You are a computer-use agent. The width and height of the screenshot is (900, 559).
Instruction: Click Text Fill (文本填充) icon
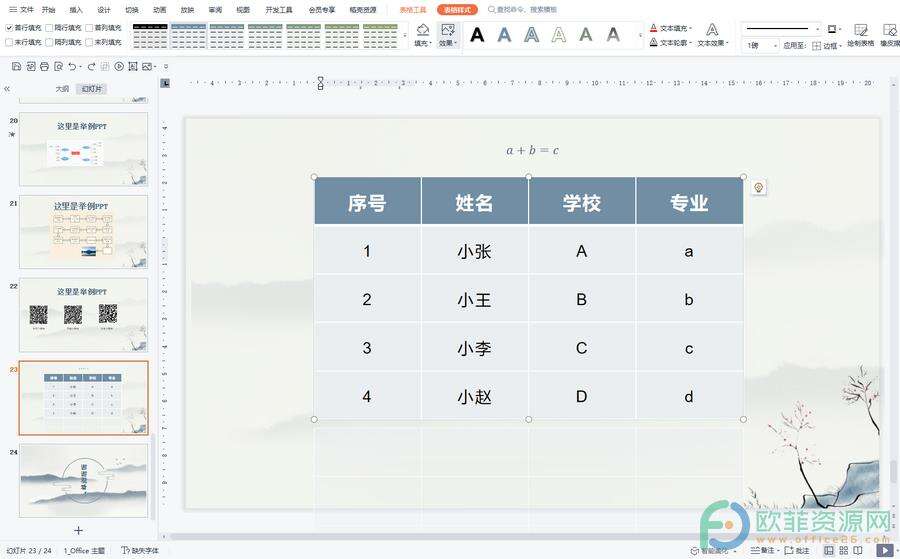coord(653,28)
